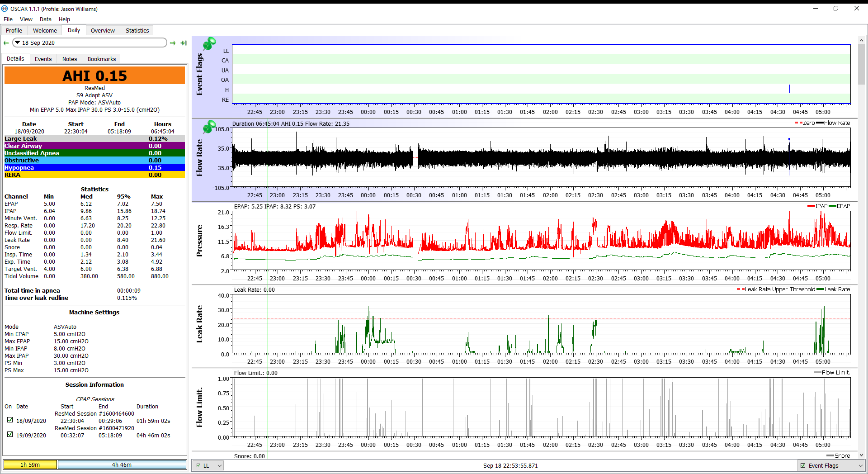
Task: Switch to the Profile tab
Action: [x=14, y=30]
